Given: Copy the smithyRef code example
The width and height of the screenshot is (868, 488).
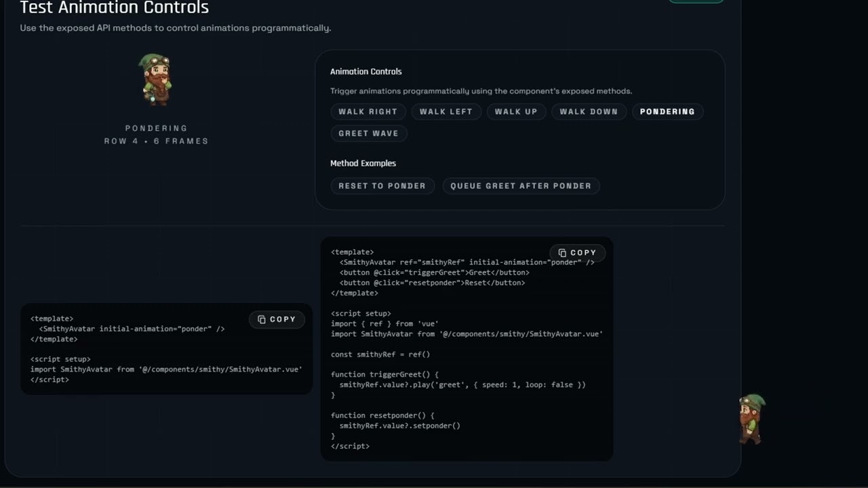Looking at the screenshot, I should [x=577, y=253].
